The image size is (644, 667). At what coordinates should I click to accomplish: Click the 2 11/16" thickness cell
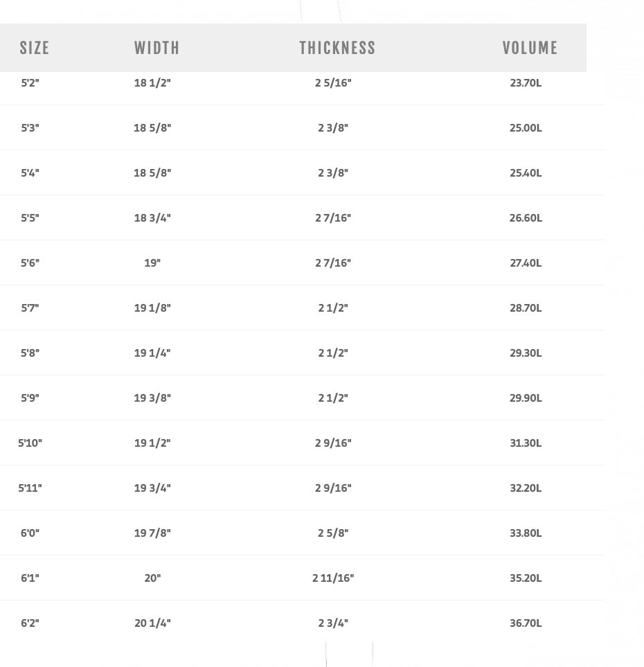pyautogui.click(x=333, y=578)
